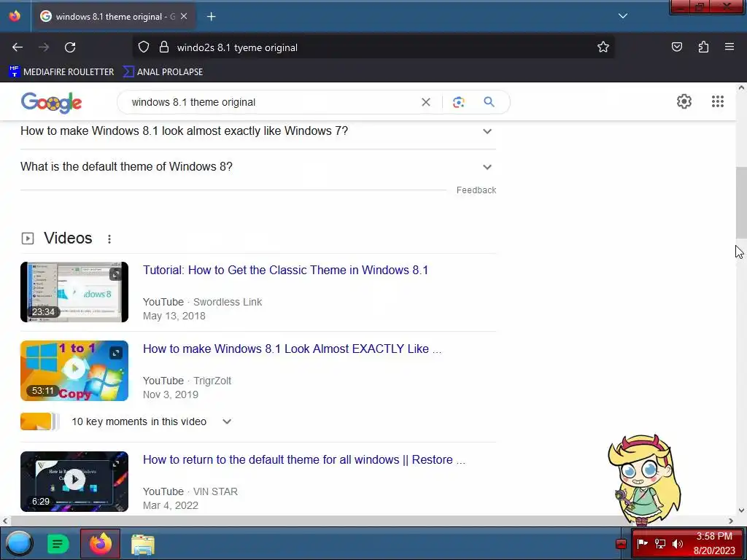This screenshot has width=747, height=560.
Task: Select the windows 8.1 theme original tab
Action: pos(113,17)
